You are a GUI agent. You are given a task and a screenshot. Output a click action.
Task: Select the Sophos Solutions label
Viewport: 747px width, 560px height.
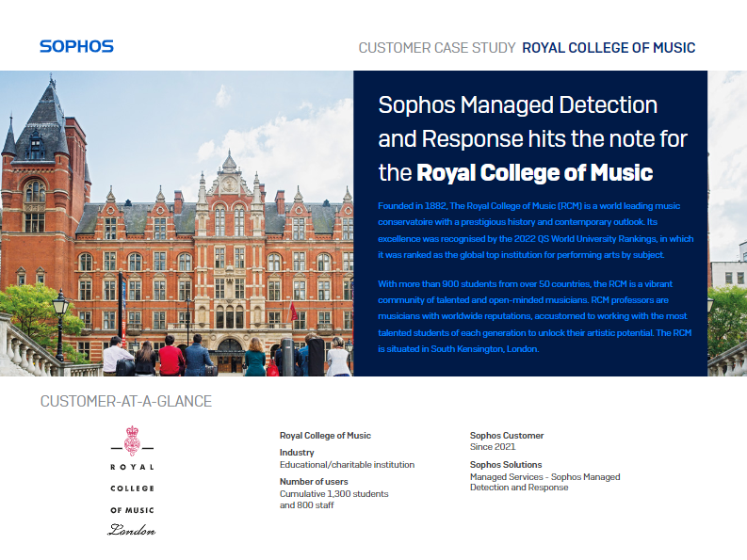[506, 465]
